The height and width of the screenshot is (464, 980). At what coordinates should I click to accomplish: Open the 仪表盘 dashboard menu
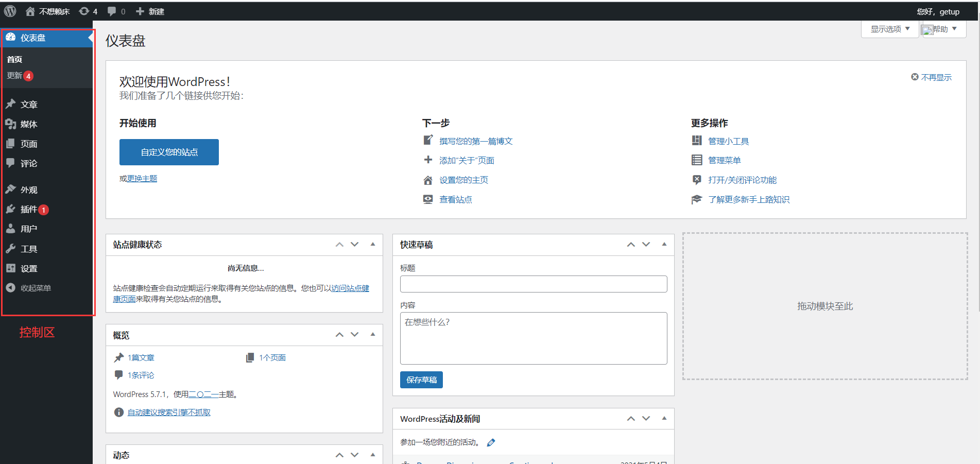pyautogui.click(x=46, y=38)
